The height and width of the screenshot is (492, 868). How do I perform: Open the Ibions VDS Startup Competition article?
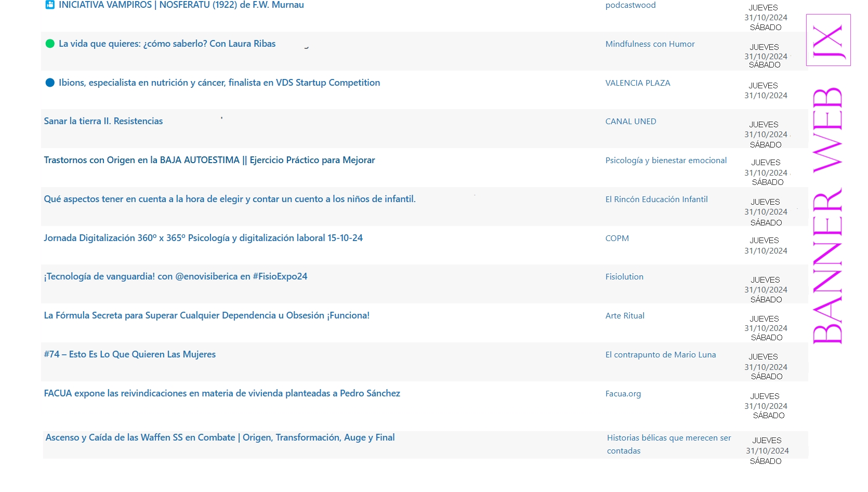click(219, 83)
